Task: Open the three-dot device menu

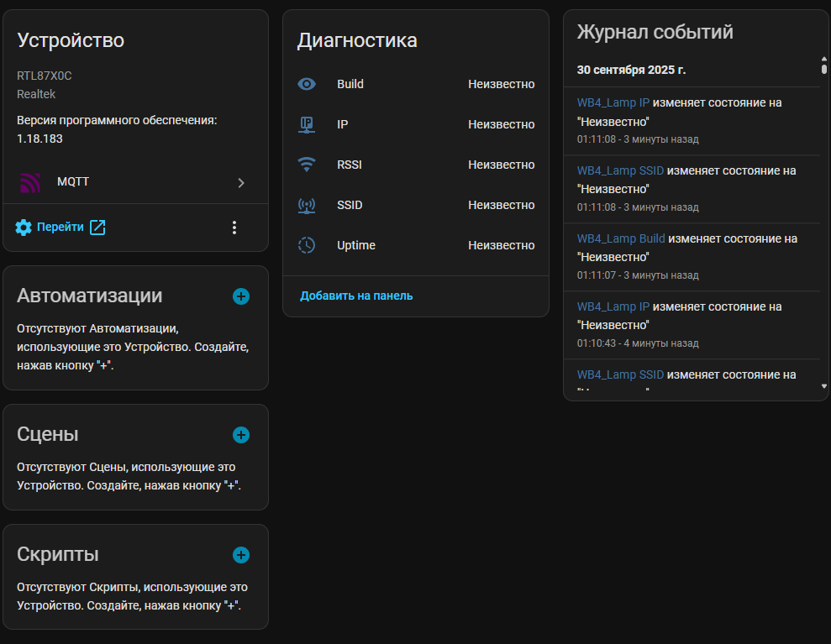Action: point(234,228)
